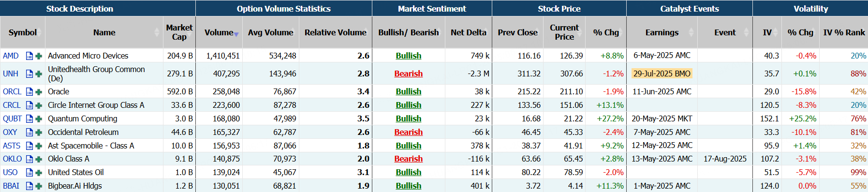Viewport: 868px width, 192px height.
Task: Select the 17-Aug-2025 event cell for OKLO
Action: (725, 159)
